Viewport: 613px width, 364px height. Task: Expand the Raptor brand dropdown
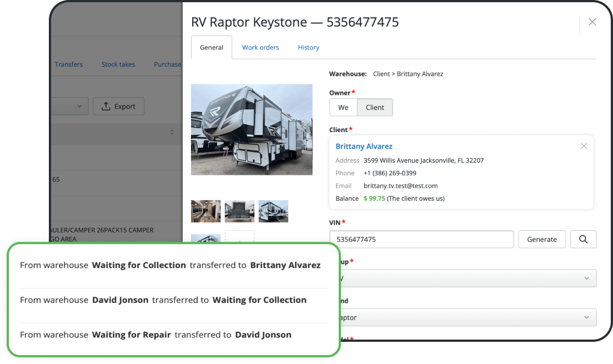click(588, 317)
